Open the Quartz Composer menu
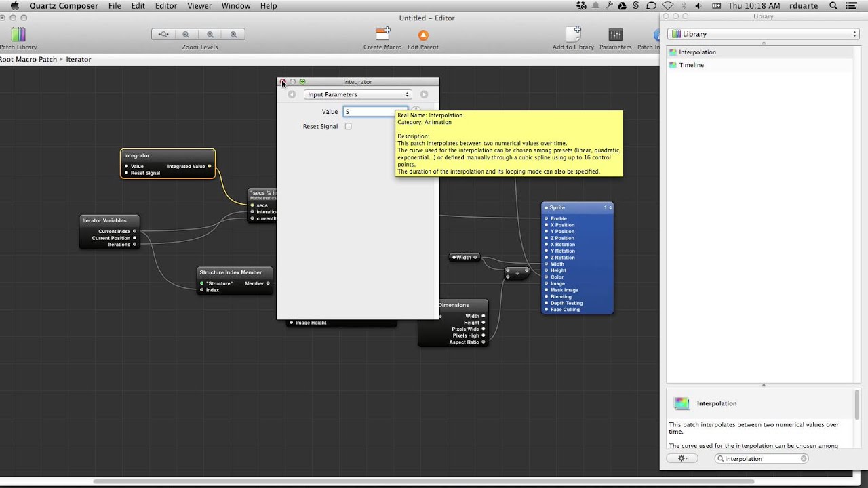Screen dimensions: 868x488 tap(64, 5)
